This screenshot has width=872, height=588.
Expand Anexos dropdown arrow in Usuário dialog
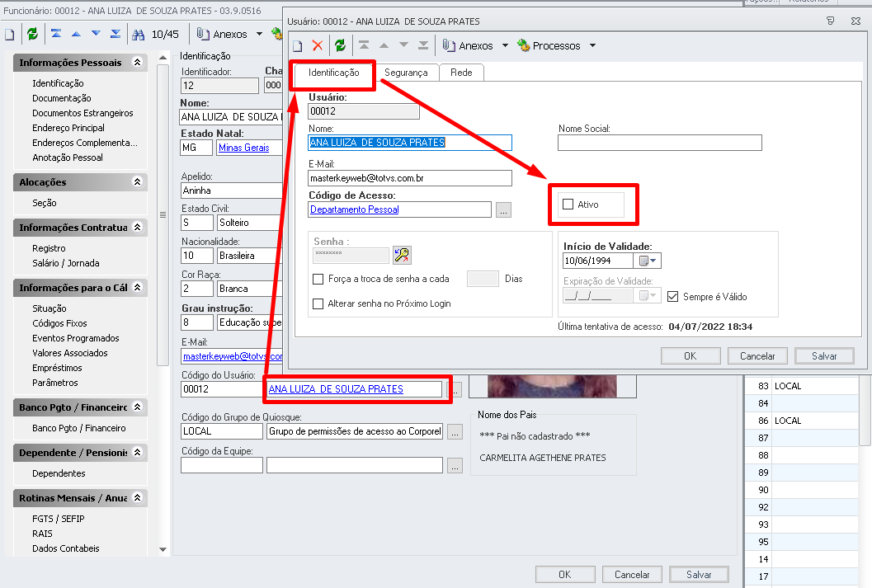coord(505,45)
